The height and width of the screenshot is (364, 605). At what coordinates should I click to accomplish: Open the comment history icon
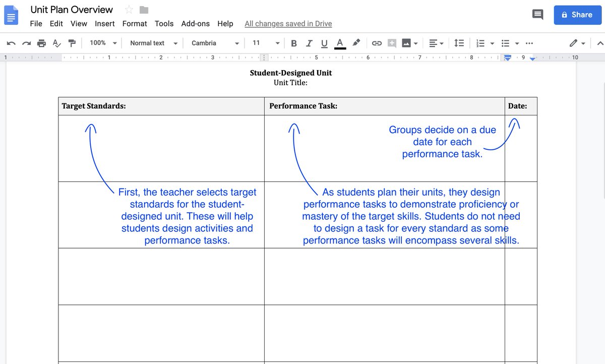tap(537, 15)
